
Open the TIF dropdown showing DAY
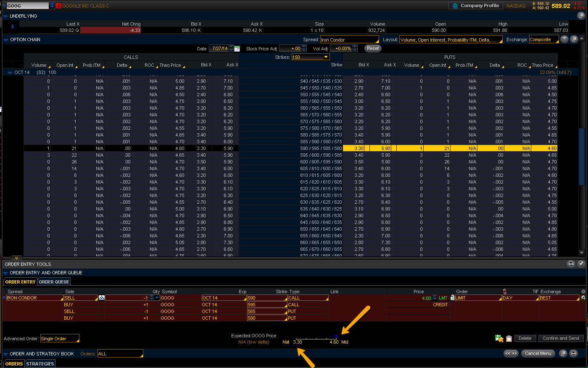pos(520,298)
